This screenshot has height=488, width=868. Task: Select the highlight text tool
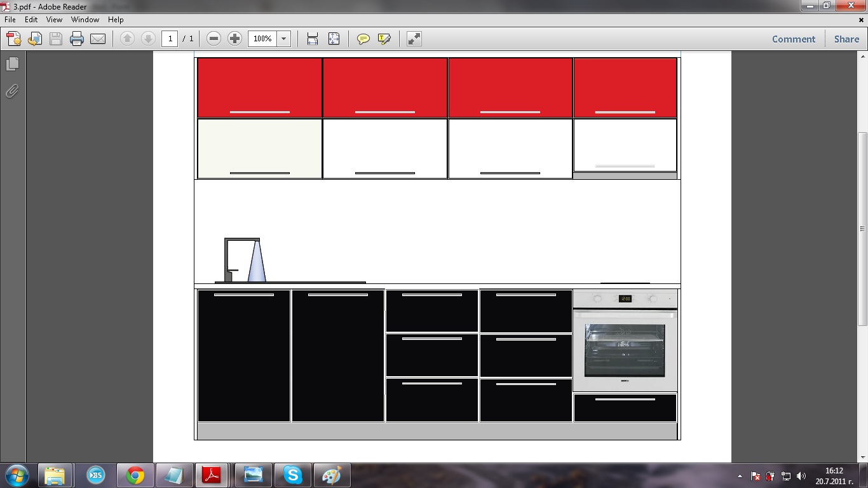[x=384, y=39]
